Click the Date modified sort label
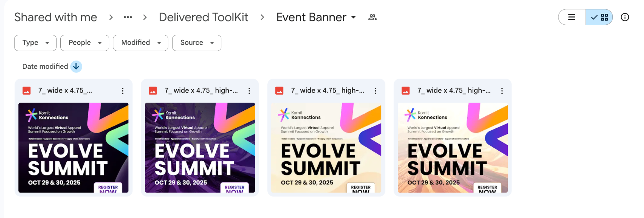This screenshot has width=644, height=218. pos(45,66)
